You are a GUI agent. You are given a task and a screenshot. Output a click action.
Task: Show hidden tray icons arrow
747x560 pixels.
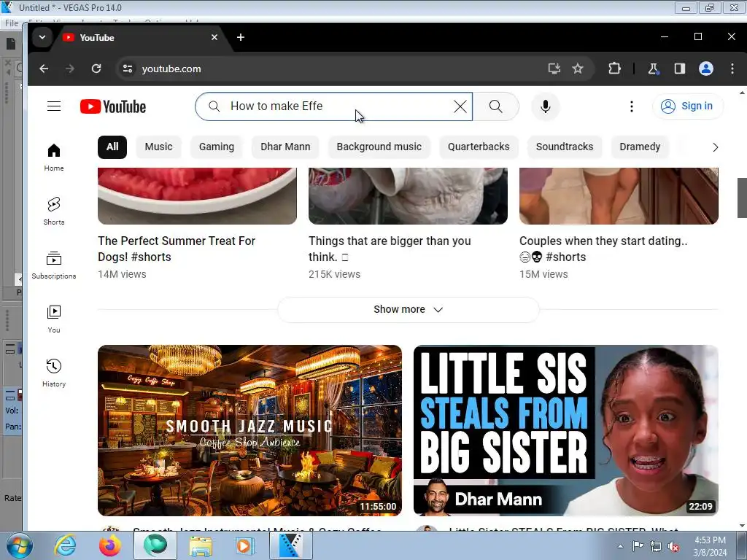pos(620,546)
